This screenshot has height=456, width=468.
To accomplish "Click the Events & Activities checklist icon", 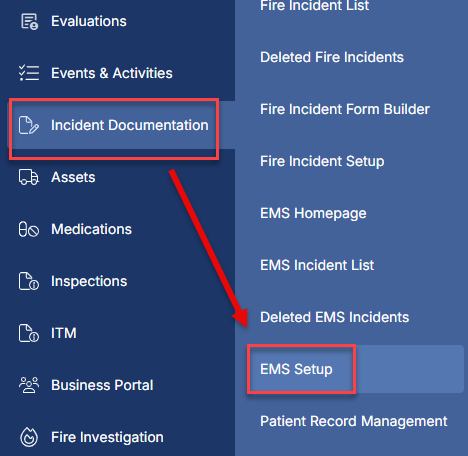I will [x=29, y=73].
